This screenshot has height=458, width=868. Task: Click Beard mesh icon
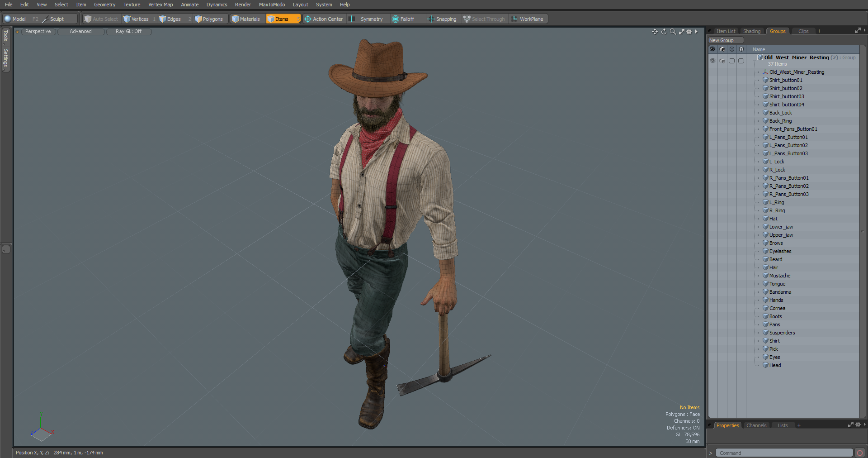(x=765, y=259)
